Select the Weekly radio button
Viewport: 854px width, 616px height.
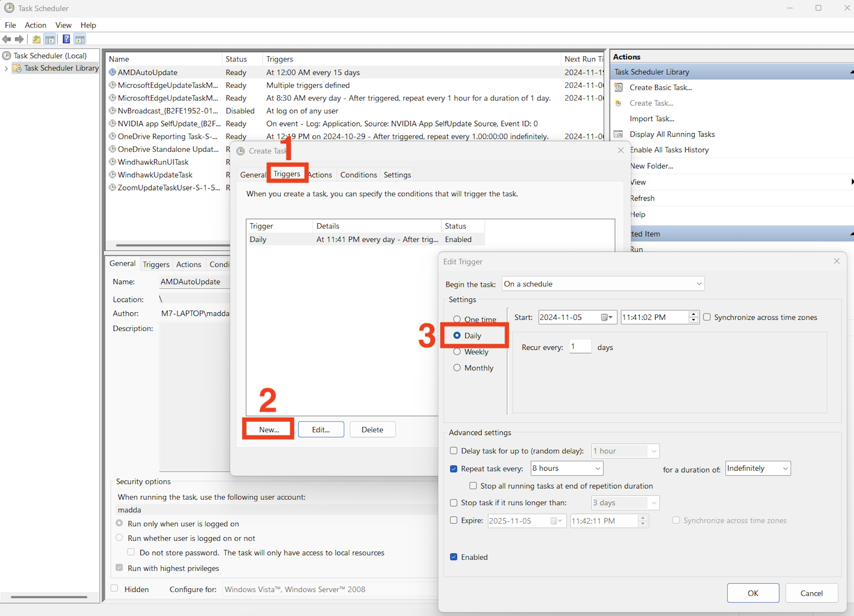(x=457, y=352)
